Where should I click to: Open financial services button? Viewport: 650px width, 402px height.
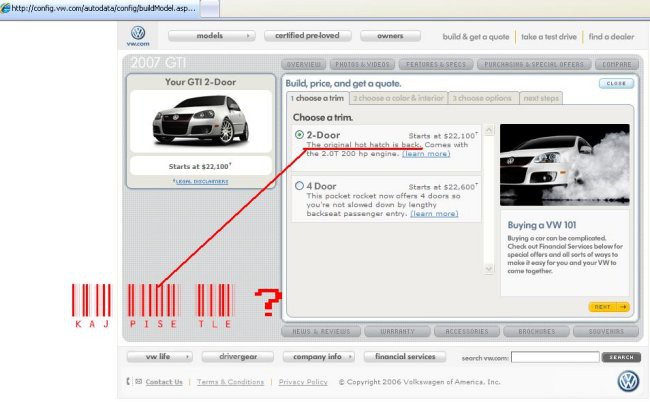pos(405,356)
